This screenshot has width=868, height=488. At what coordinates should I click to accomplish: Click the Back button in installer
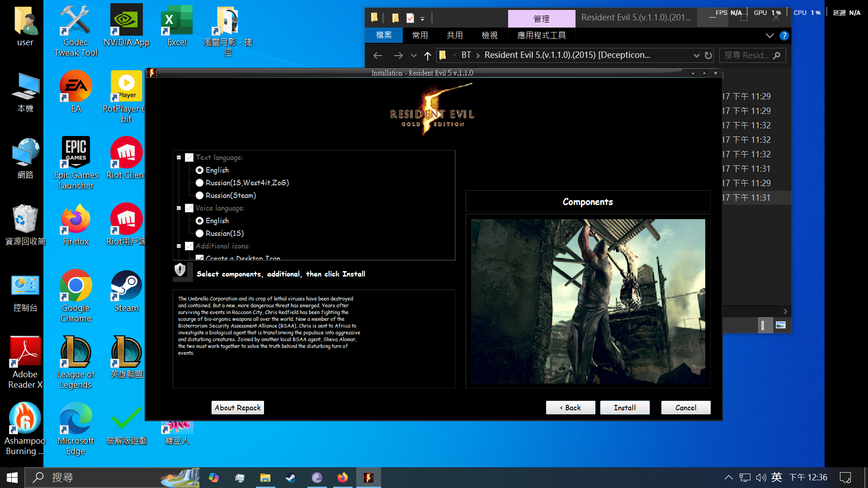(x=571, y=408)
